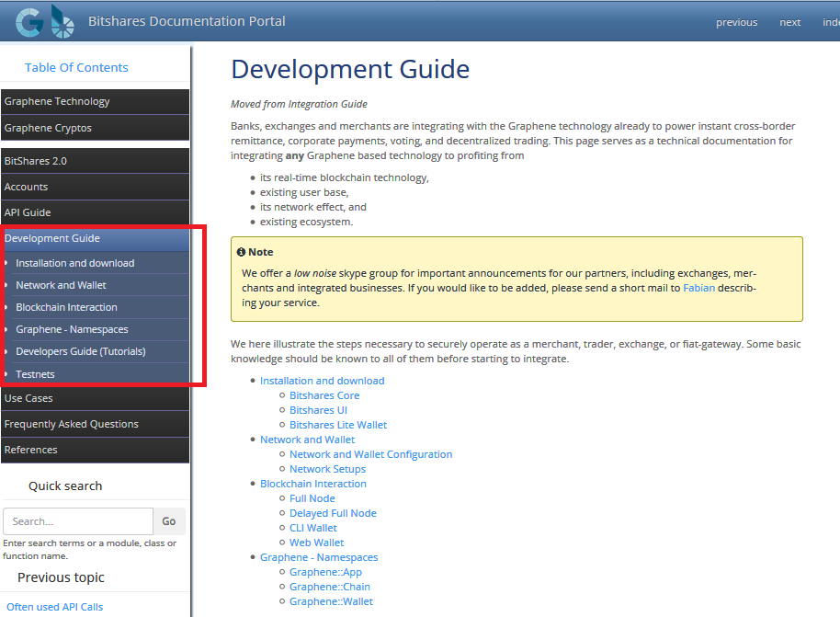
Task: Open Network and Wallet Configuration link
Action: [370, 454]
